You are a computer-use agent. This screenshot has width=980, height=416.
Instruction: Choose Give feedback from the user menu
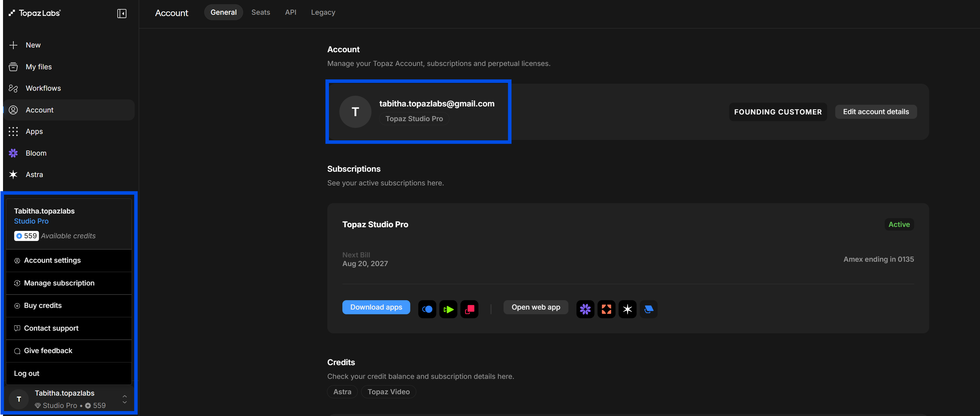click(69, 351)
